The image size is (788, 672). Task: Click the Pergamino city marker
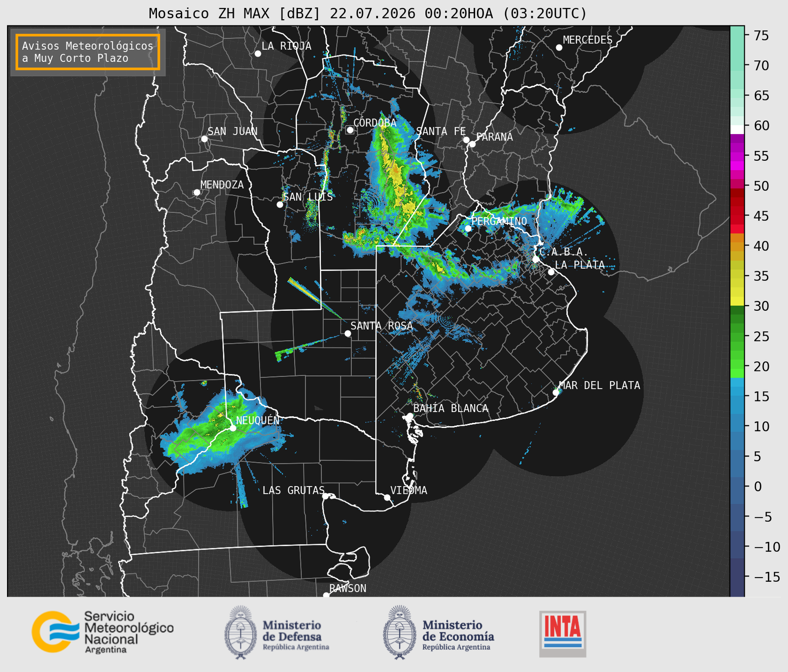click(x=468, y=229)
